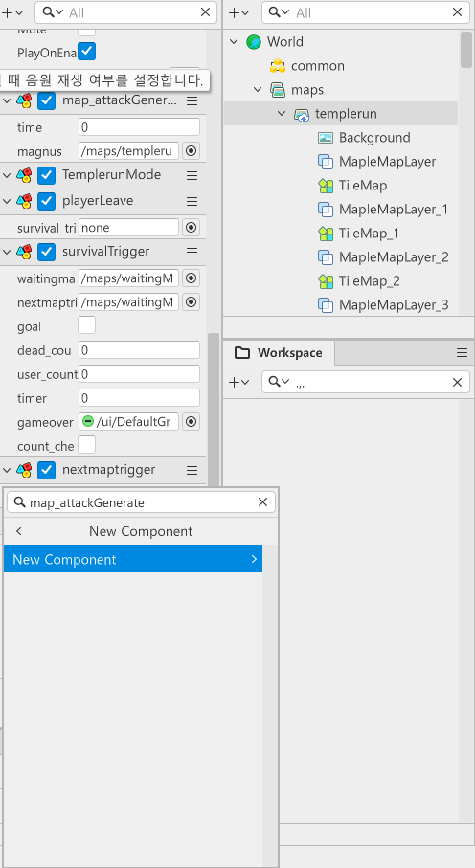Pick entity for the nextmaptri property
The height and width of the screenshot is (868, 475).
pyautogui.click(x=192, y=302)
